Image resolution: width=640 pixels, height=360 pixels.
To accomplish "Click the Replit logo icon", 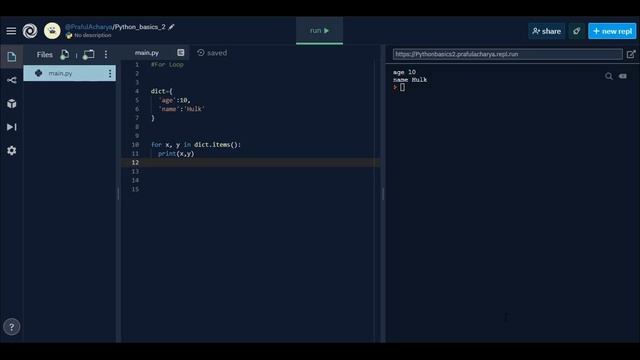I will [x=30, y=31].
